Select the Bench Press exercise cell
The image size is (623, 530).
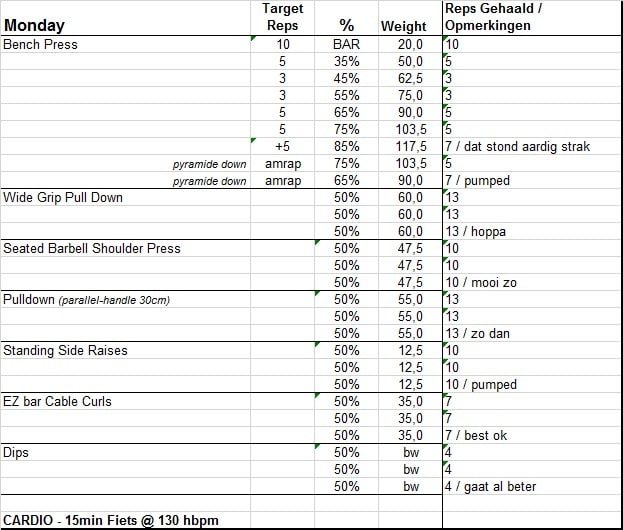pyautogui.click(x=41, y=44)
